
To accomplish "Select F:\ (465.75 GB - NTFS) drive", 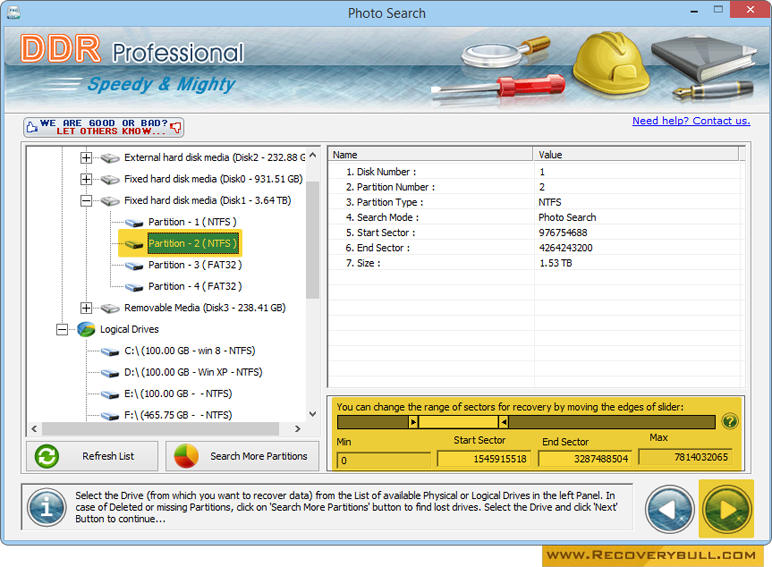I will (178, 415).
